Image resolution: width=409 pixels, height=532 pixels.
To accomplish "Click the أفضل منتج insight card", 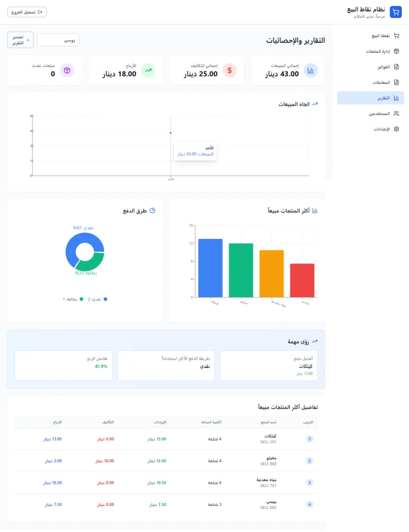I will tap(268, 366).
